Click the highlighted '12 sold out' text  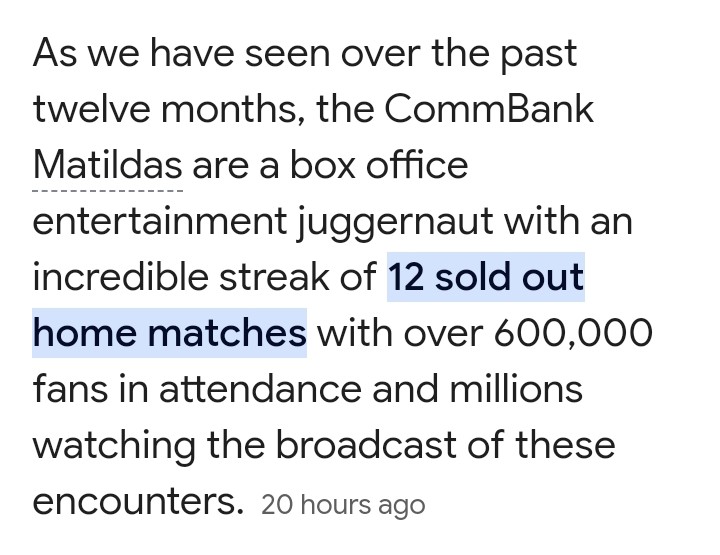tap(486, 277)
